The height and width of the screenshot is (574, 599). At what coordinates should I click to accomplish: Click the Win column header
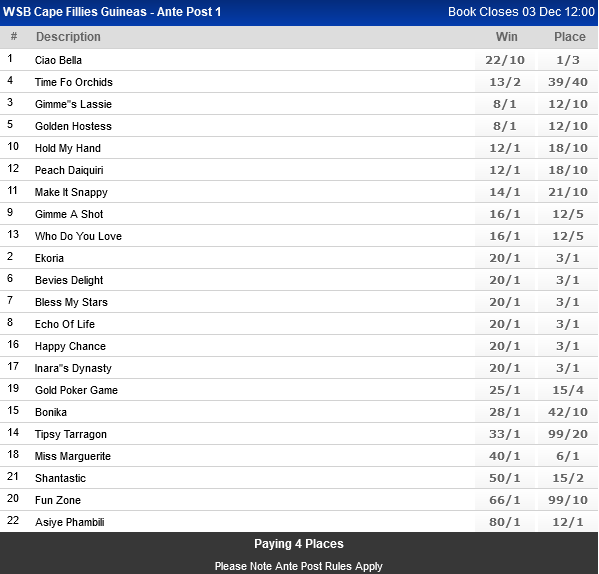[507, 37]
